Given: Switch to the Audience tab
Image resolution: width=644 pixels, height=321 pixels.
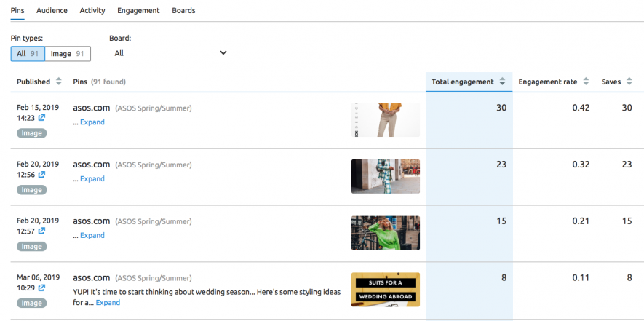Looking at the screenshot, I should (52, 11).
